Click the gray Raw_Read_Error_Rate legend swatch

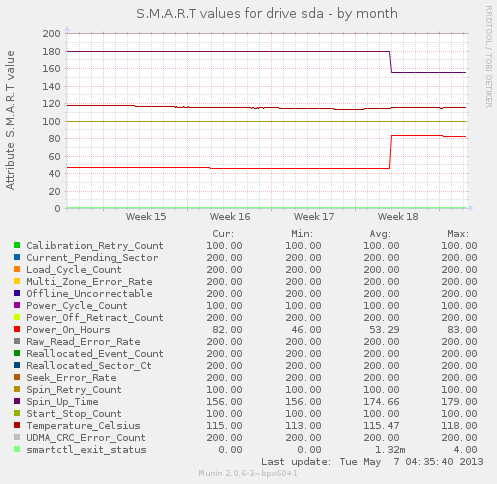click(17, 341)
